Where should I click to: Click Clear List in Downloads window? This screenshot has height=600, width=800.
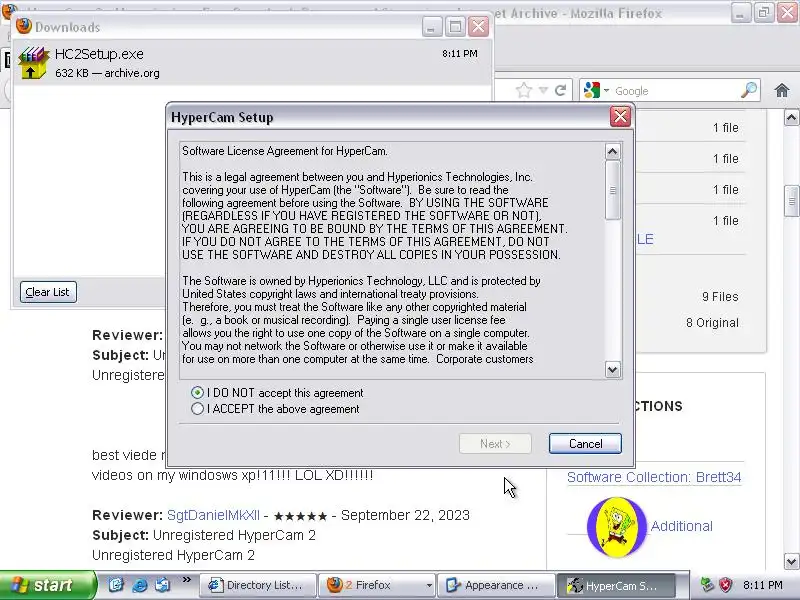coord(48,292)
